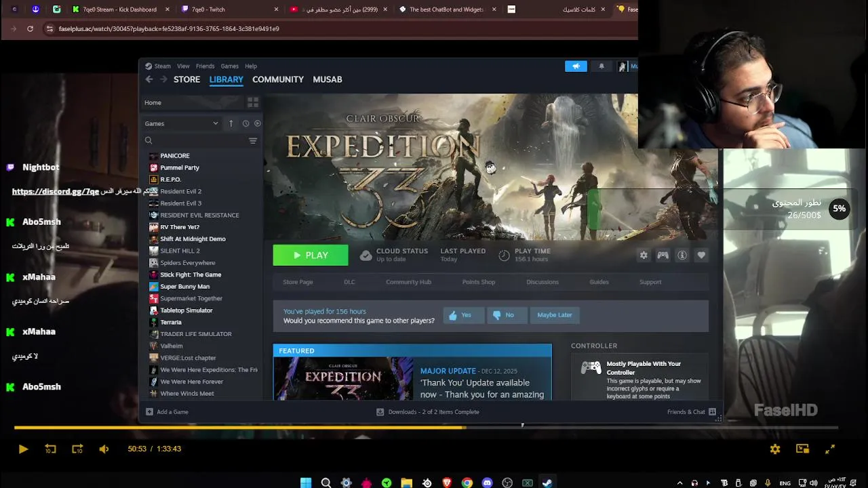The image size is (868, 488).
Task: Toggle ready-to-play filter icon
Action: [257, 123]
